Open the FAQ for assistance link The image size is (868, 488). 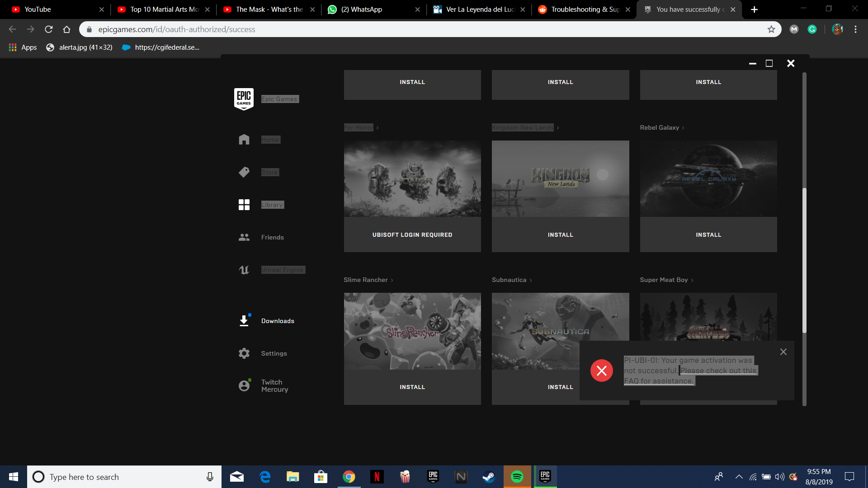coord(658,381)
